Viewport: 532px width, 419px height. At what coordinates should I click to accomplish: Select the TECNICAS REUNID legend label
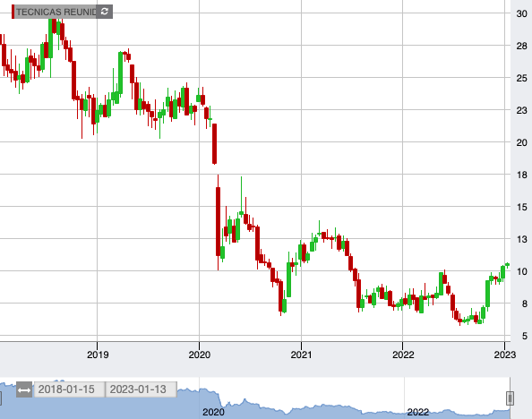(56, 12)
